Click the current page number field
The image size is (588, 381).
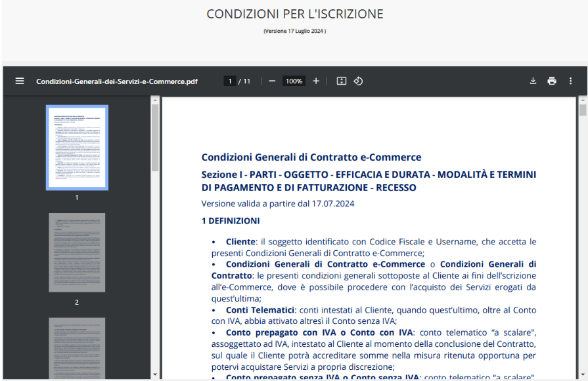point(230,81)
